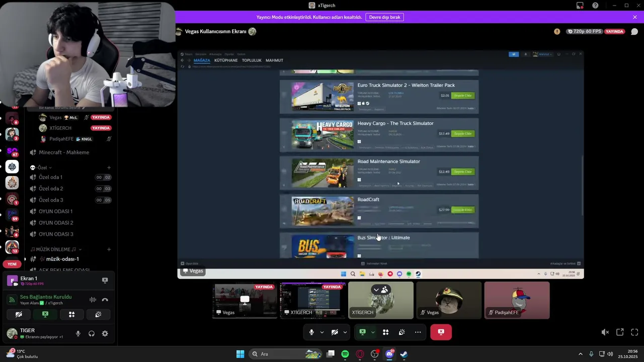Collapse the 'MÜZİK DİNLEME' category

click(x=56, y=249)
